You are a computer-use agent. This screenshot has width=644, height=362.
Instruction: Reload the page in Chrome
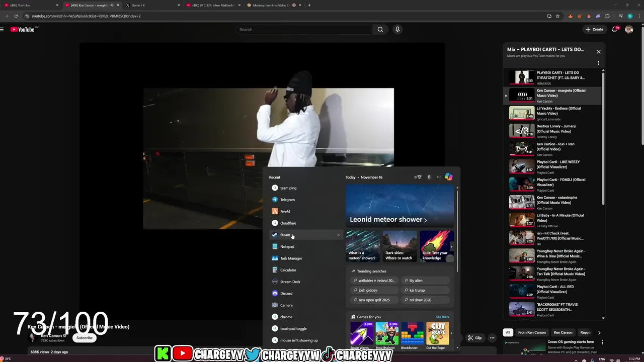pyautogui.click(x=16, y=16)
